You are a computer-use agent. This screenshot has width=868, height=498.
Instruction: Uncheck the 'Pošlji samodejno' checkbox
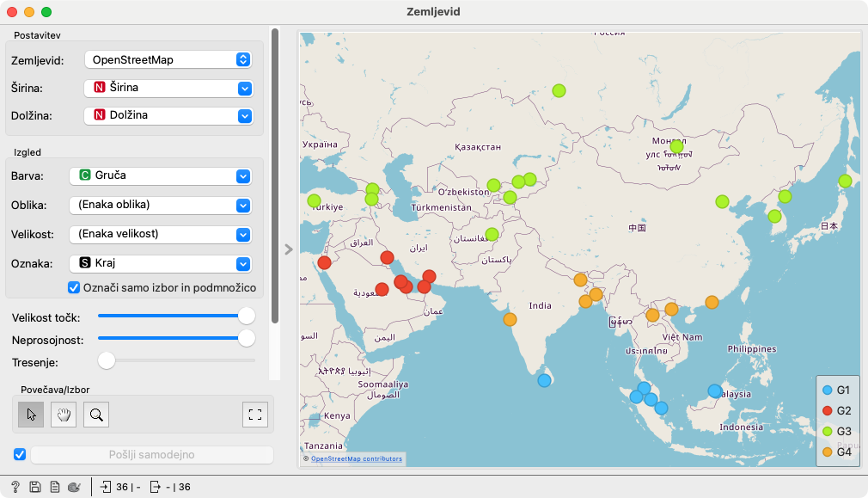coord(21,454)
